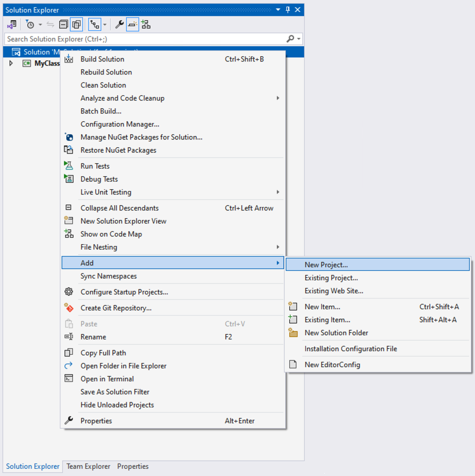Click the Build Solution icon
The width and height of the screenshot is (475, 476).
[x=69, y=59]
